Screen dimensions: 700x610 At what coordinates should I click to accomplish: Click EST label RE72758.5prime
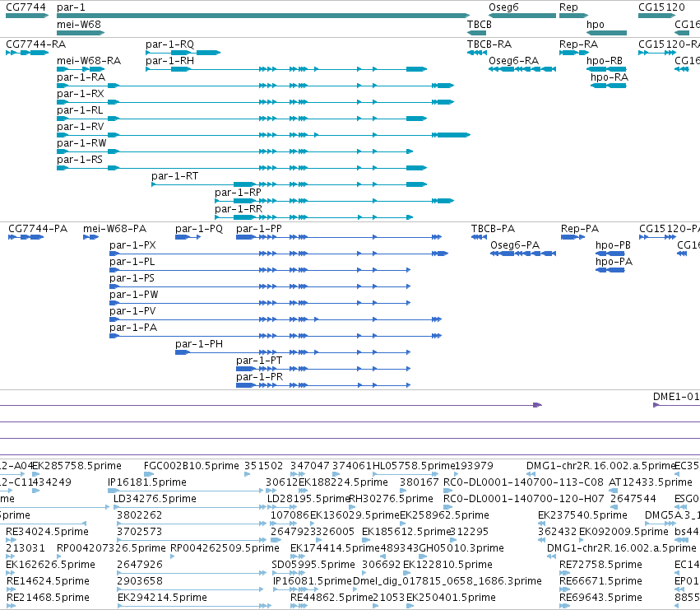point(600,565)
